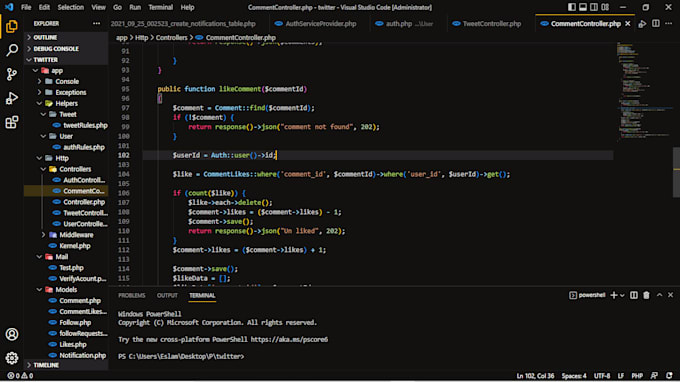The image size is (680, 382).
Task: Open the Search view
Action: pyautogui.click(x=12, y=50)
